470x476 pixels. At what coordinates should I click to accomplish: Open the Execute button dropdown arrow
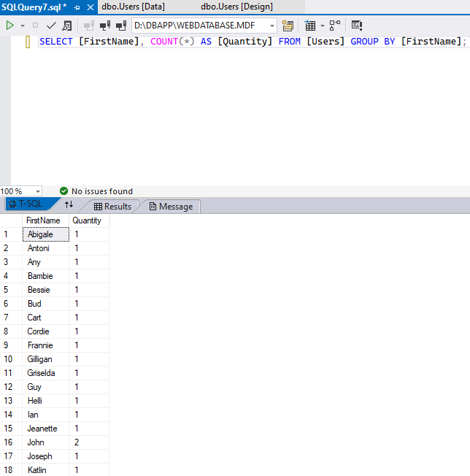point(23,26)
